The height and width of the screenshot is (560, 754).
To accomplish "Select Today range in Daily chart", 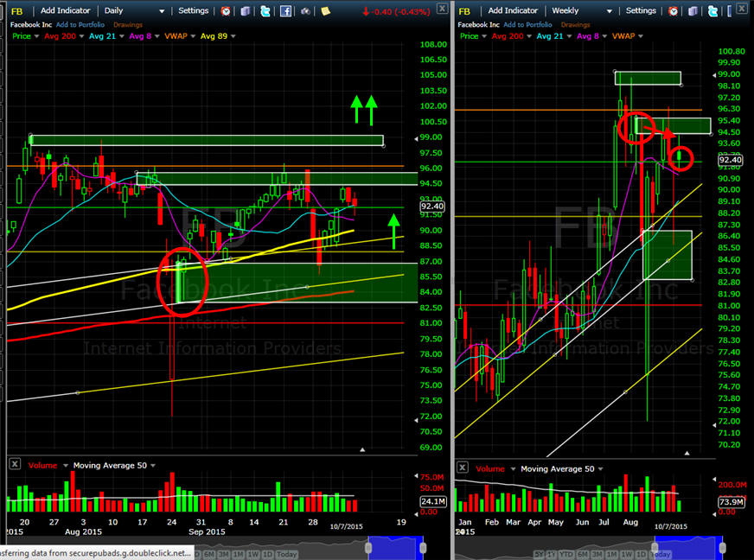I will (286, 554).
